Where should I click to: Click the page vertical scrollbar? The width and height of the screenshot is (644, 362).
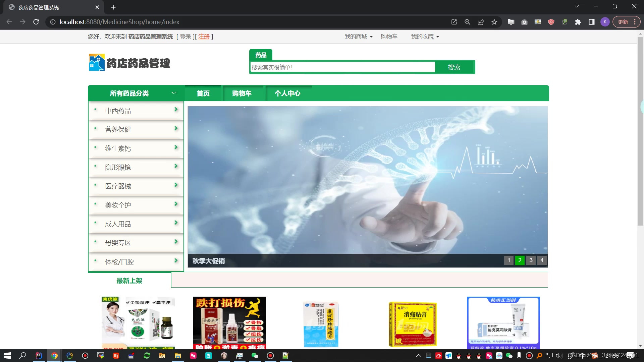(x=640, y=134)
